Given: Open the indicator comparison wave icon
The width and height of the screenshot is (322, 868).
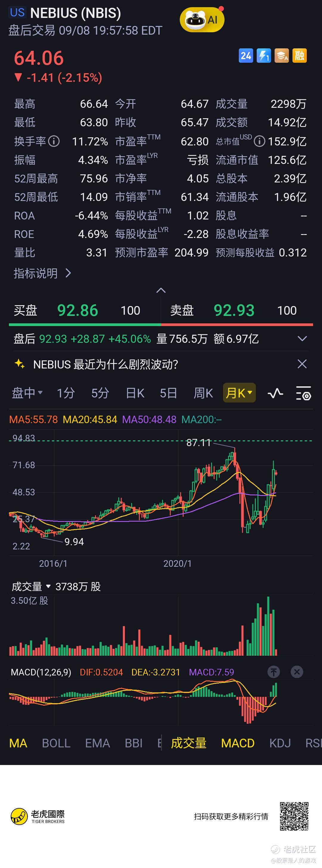Looking at the screenshot, I should click(x=275, y=393).
